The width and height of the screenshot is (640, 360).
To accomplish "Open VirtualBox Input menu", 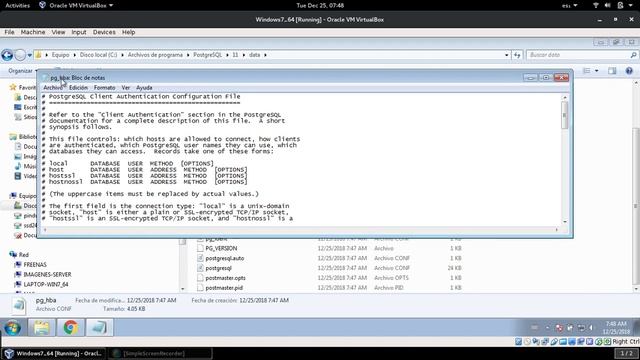I will pos(79,32).
